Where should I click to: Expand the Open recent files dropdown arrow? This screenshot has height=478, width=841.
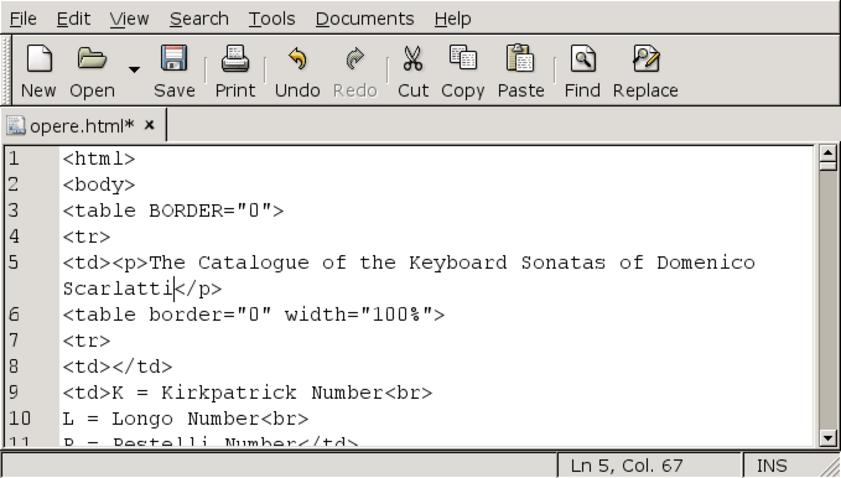pyautogui.click(x=134, y=69)
